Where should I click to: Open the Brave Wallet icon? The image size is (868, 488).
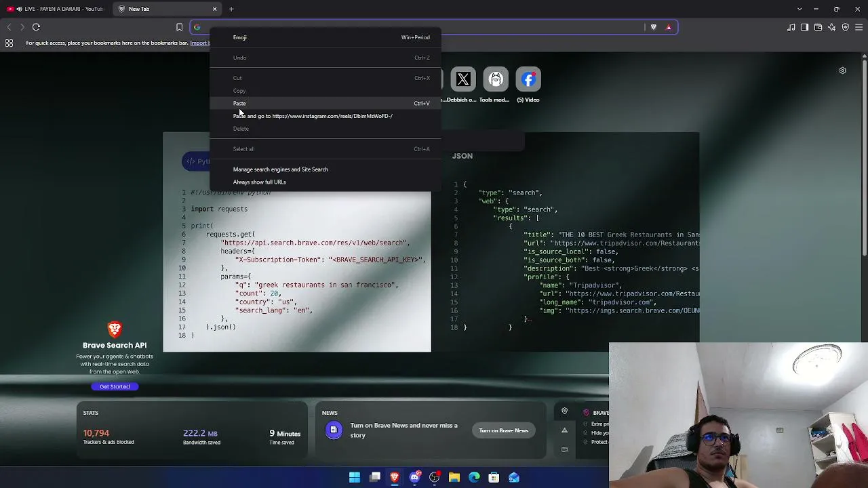(x=818, y=27)
